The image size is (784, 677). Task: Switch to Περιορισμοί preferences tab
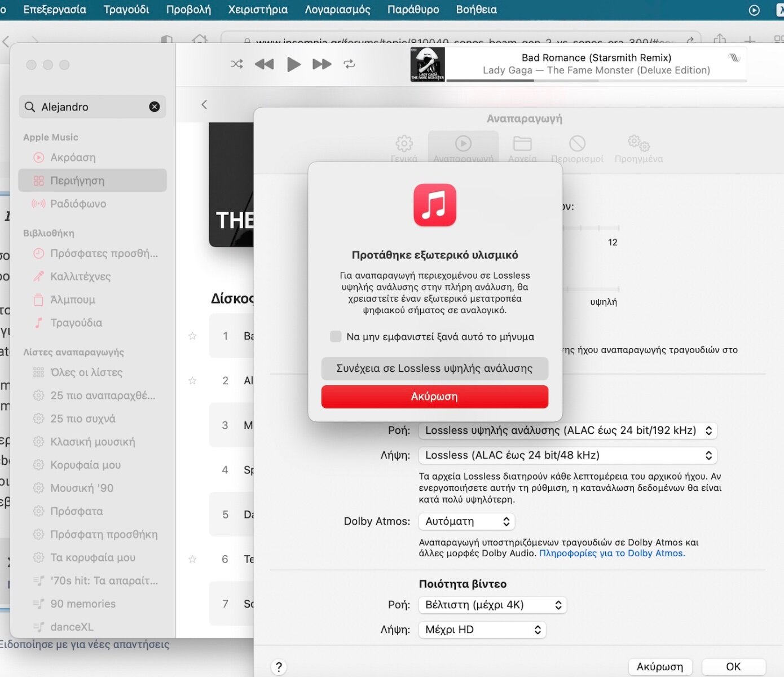(577, 149)
